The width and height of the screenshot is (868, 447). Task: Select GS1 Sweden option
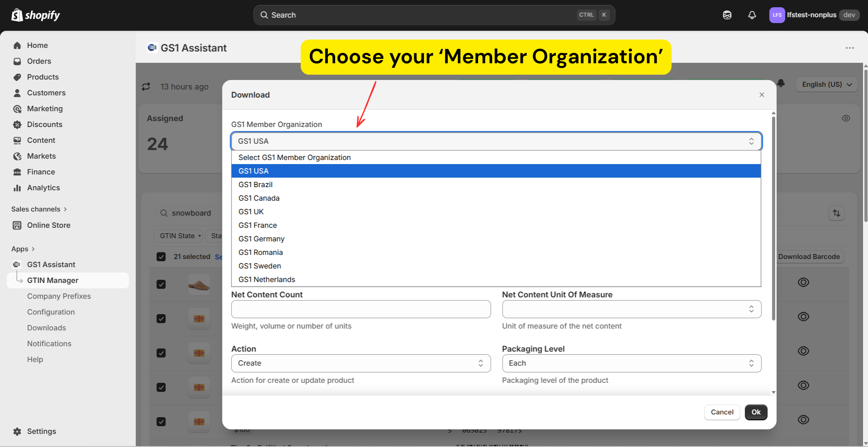(496, 266)
